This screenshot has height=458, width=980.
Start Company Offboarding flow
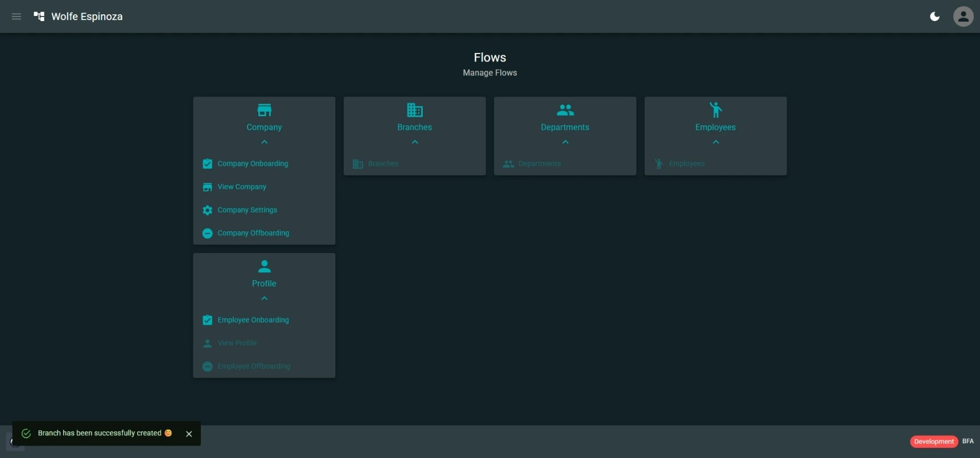[253, 234]
